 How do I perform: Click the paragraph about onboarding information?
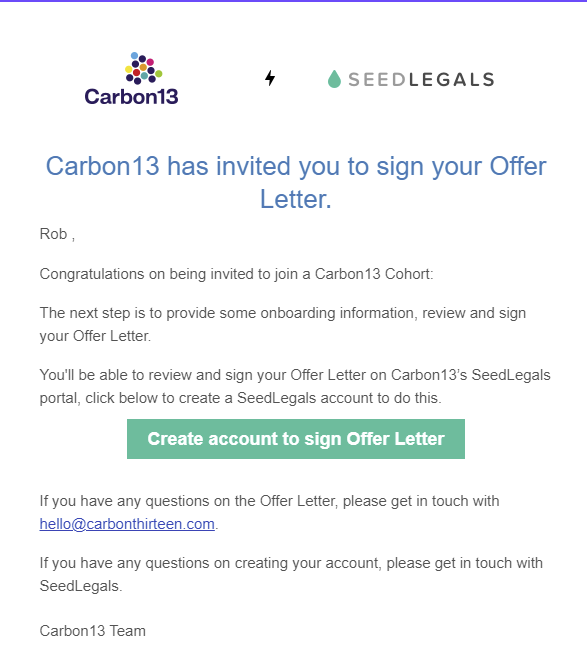[283, 324]
